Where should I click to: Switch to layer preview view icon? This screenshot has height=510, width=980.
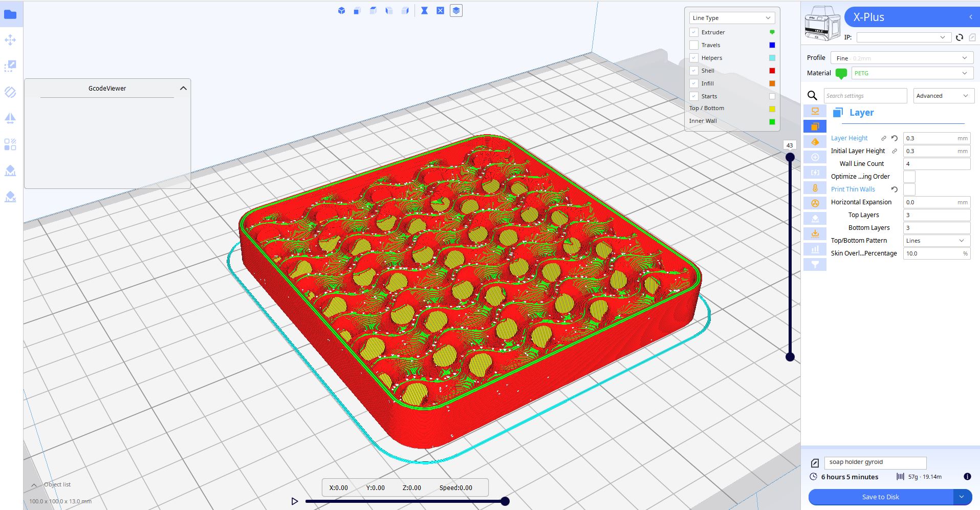coord(456,11)
